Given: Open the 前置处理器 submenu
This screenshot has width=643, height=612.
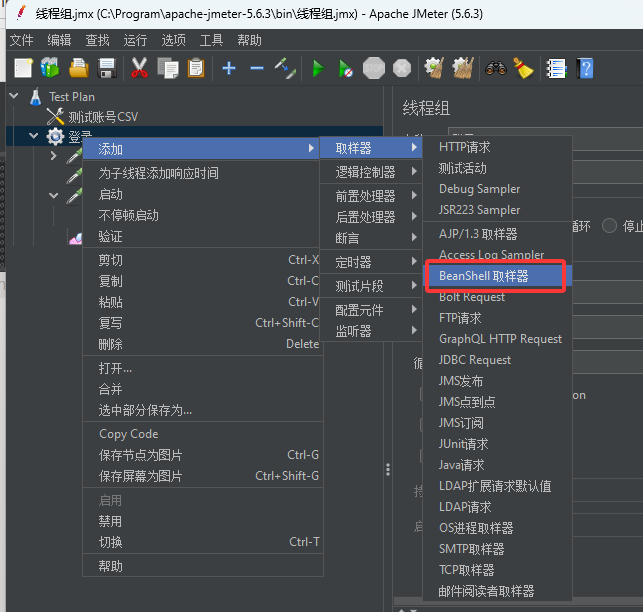Looking at the screenshot, I should [371, 196].
